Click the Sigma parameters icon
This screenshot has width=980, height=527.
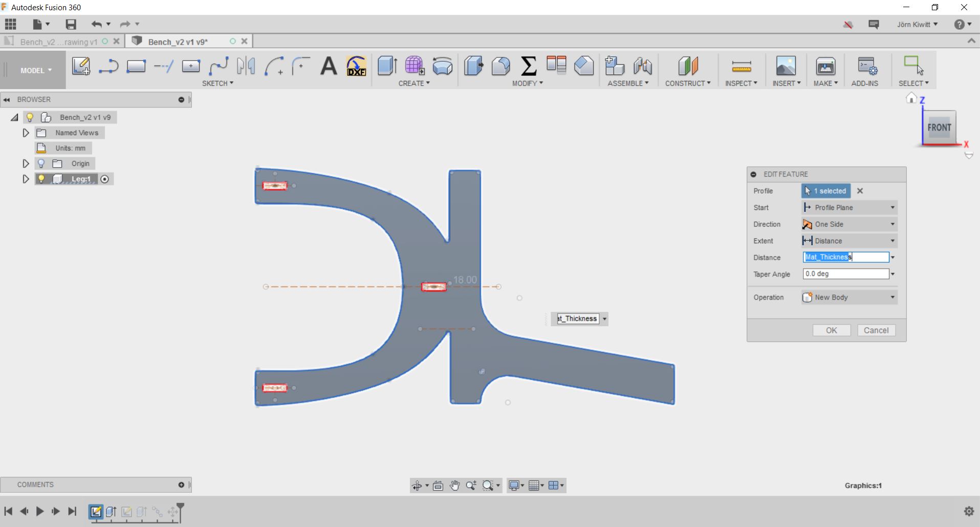coord(528,66)
